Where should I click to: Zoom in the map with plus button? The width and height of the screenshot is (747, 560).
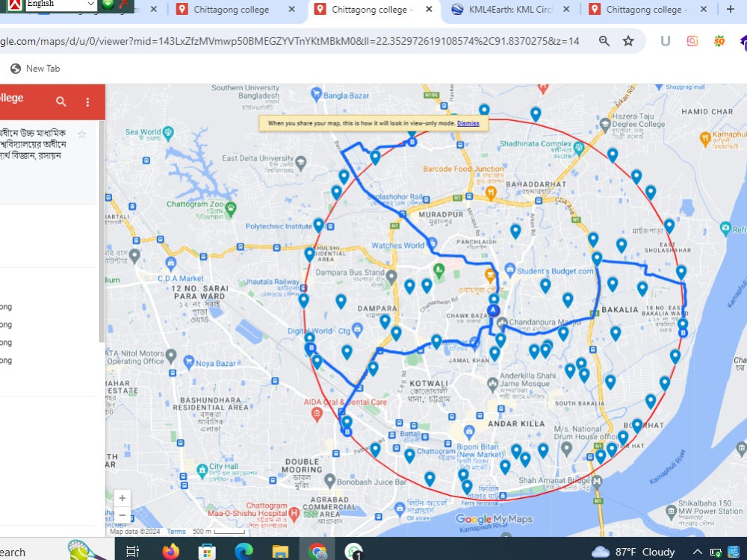[x=123, y=498]
